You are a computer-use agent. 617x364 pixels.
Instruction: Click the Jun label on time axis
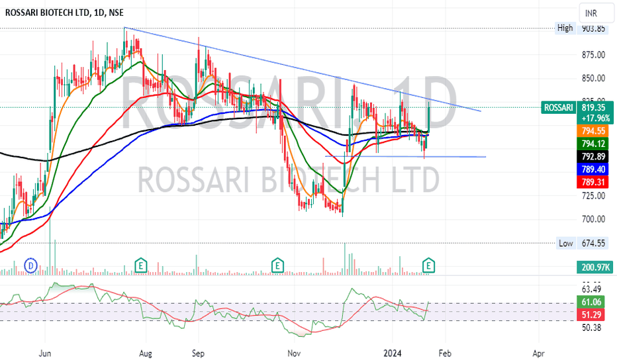(45, 353)
